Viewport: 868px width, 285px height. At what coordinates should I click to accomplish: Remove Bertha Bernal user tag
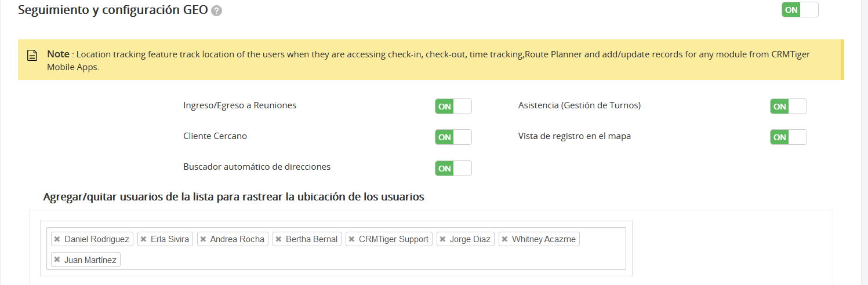(x=278, y=239)
